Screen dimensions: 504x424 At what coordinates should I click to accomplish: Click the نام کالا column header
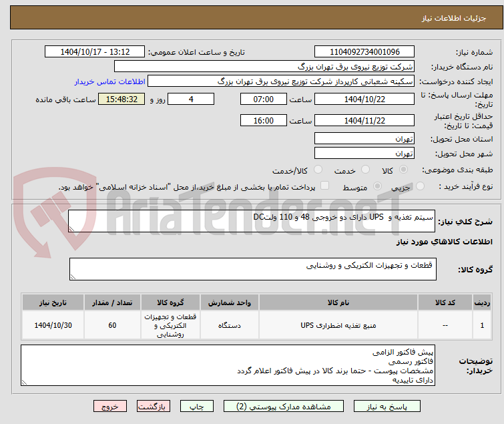[338, 303]
